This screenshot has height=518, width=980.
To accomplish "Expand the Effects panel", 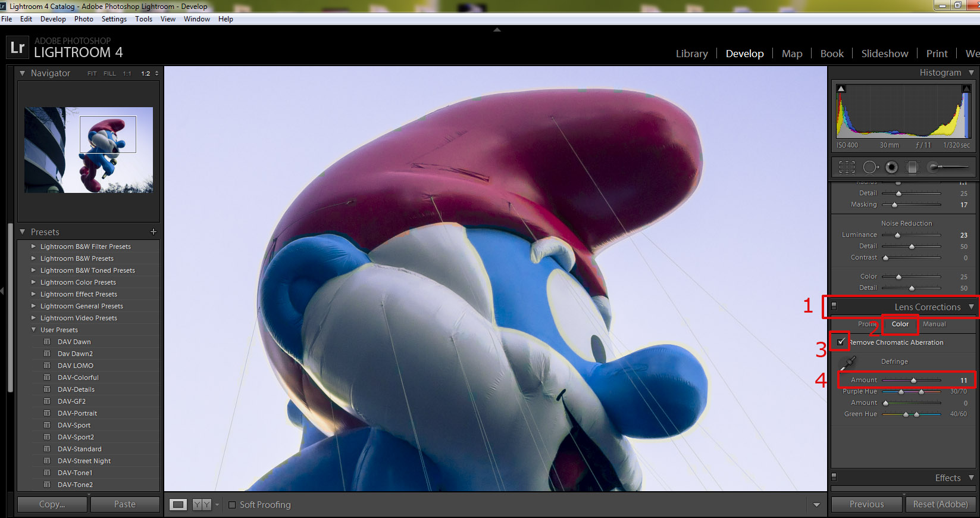I will (972, 478).
